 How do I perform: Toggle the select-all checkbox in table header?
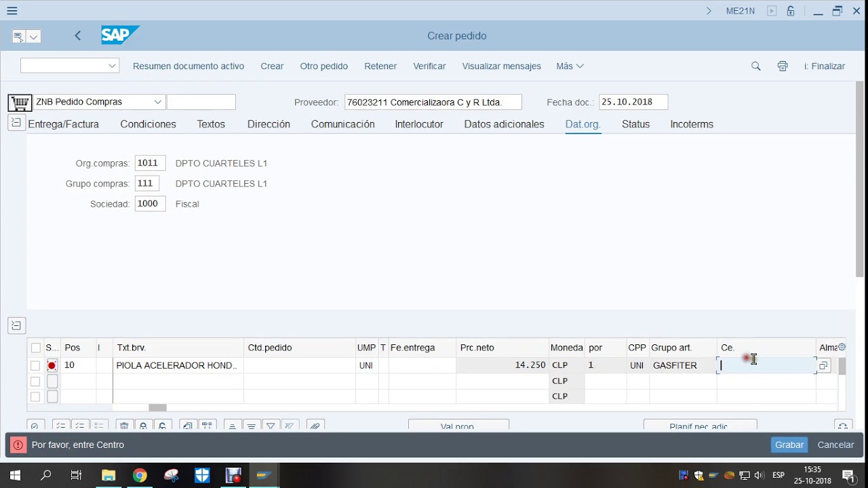[x=36, y=348]
